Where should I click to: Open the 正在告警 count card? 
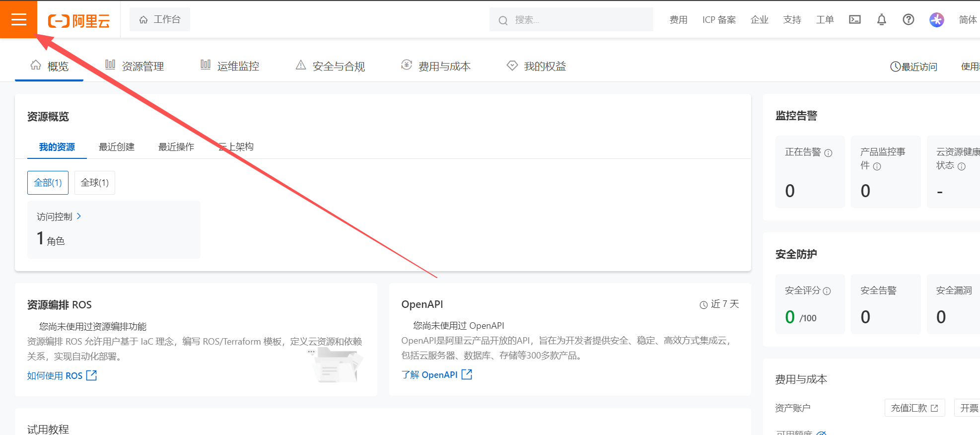pos(810,172)
